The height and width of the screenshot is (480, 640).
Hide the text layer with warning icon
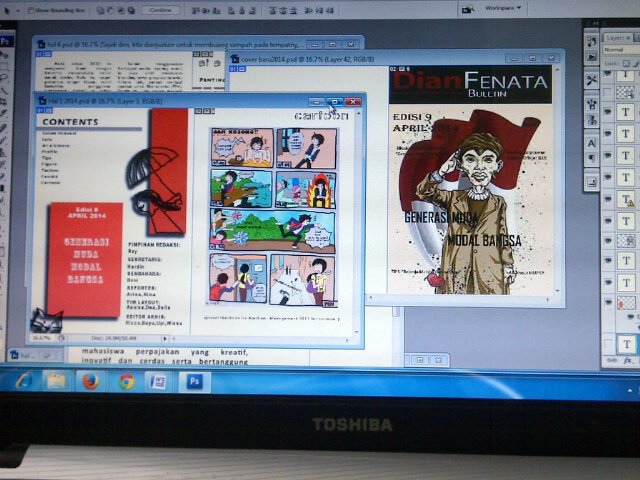(608, 199)
